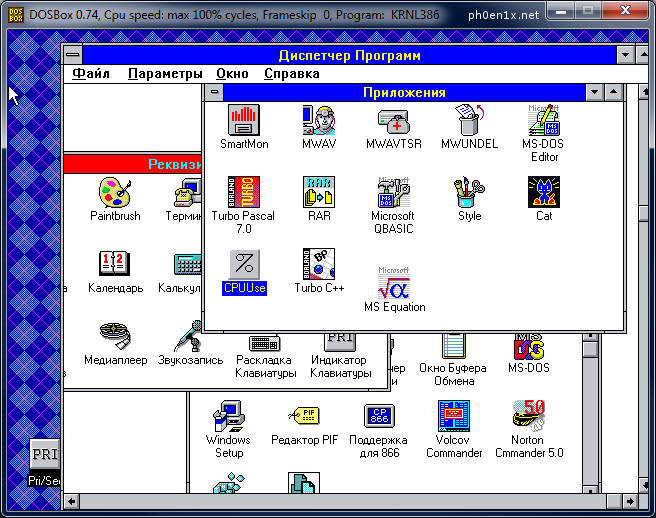Screen dimensions: 656x518
Task: Maximize the Приложения window
Action: (614, 92)
